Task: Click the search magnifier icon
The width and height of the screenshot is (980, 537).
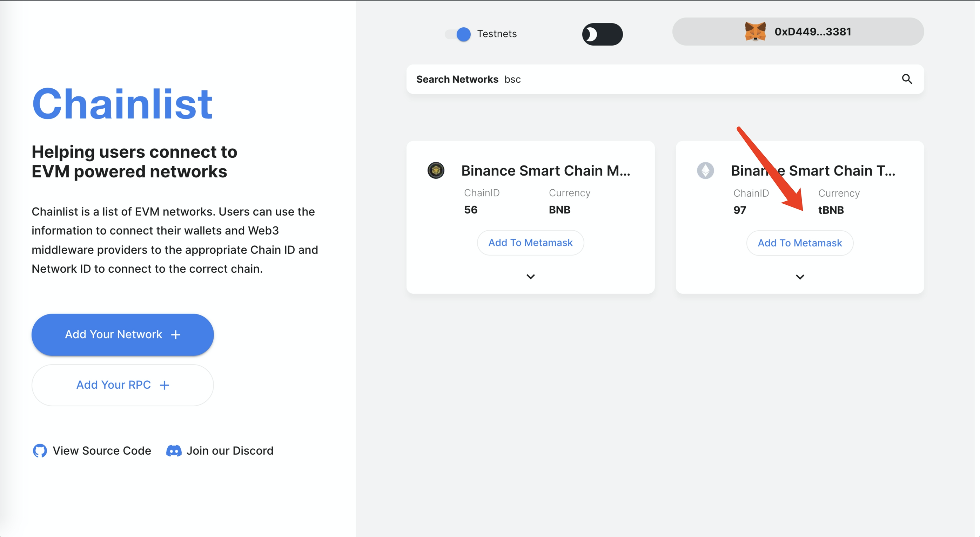Action: 907,79
